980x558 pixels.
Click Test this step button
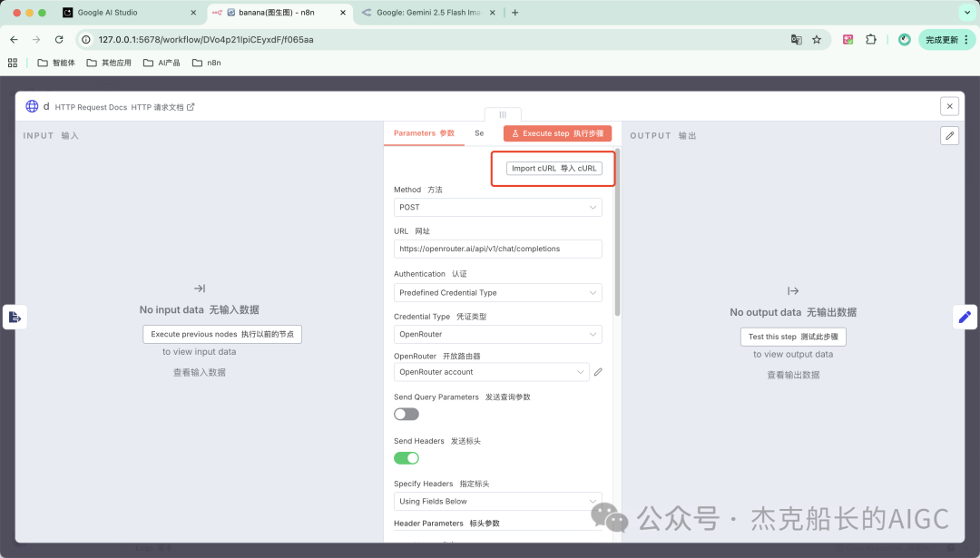coord(793,337)
